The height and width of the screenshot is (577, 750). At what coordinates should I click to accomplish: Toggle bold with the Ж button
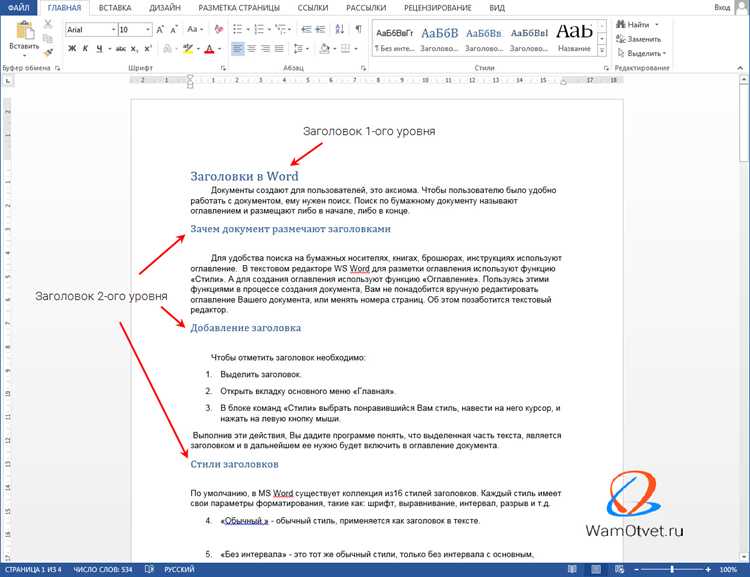72,49
